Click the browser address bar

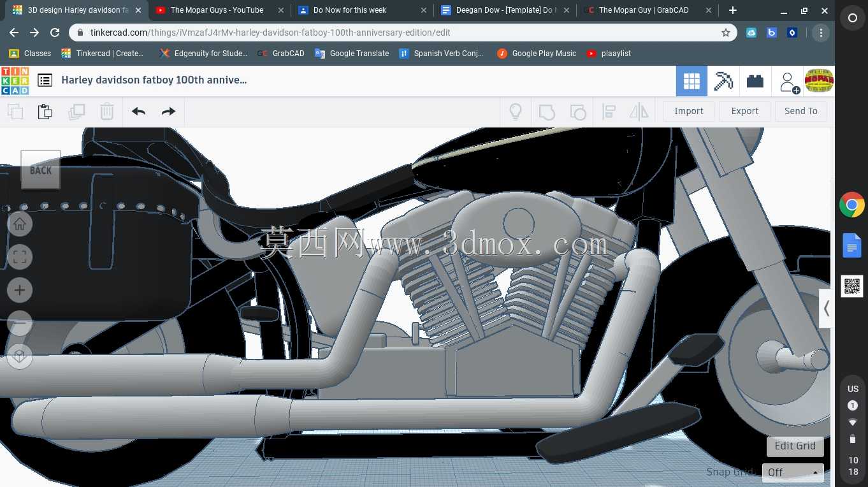pos(403,33)
